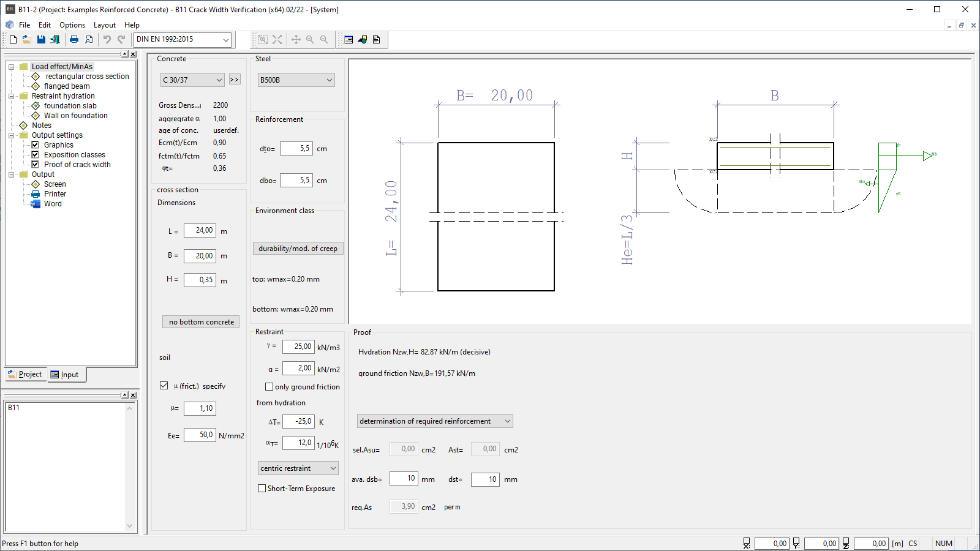Click the Print toolbar icon

[74, 39]
